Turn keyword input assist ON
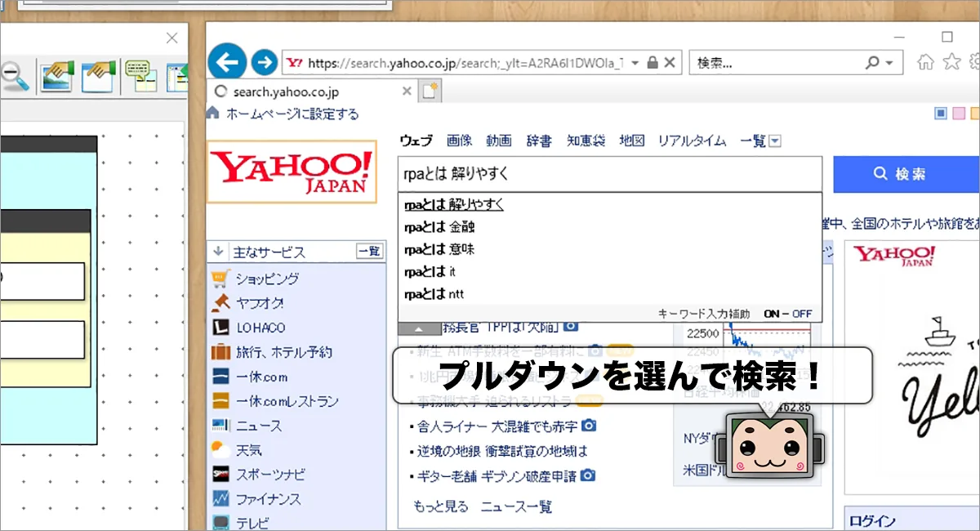Screen dimensions: 980x531 coord(772,314)
